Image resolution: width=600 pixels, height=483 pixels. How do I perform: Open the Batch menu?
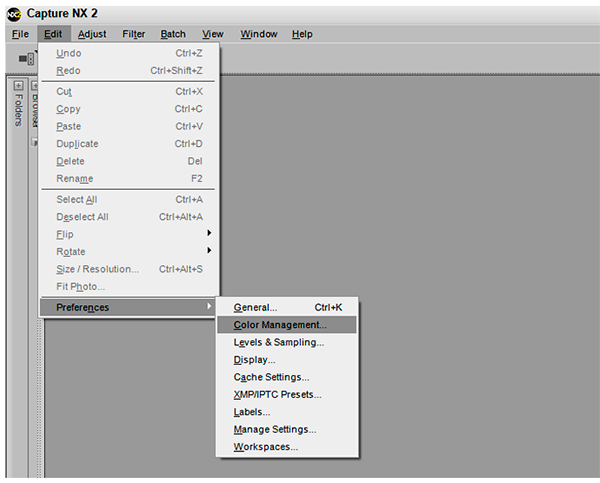(173, 34)
